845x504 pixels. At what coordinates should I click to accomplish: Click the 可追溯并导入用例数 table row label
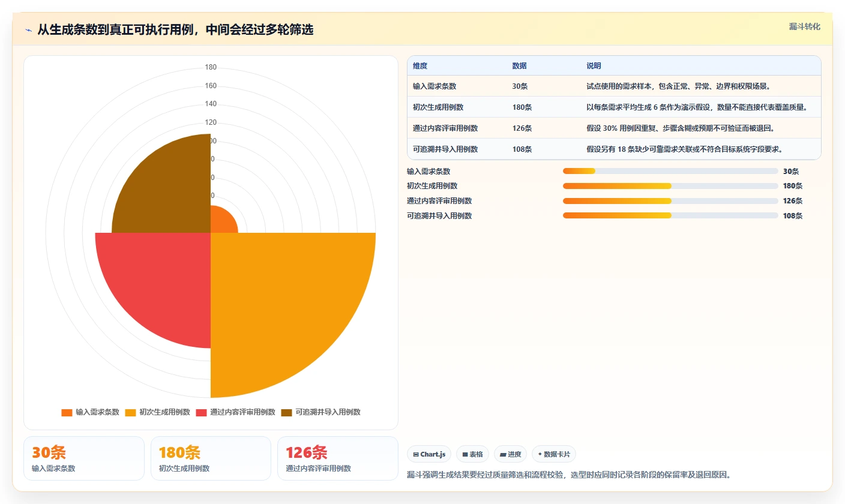(x=445, y=149)
